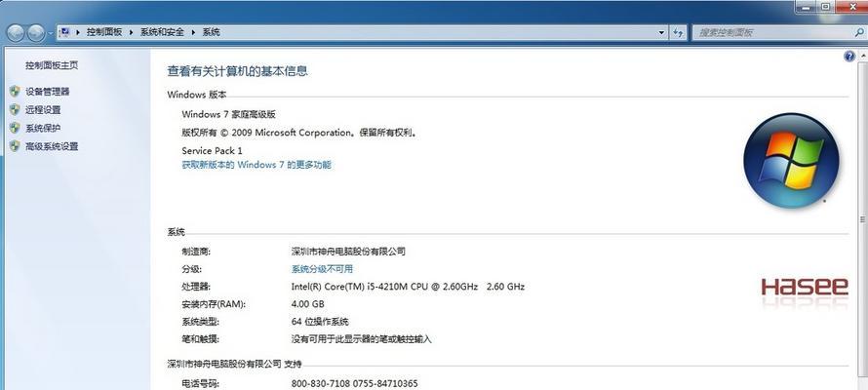Open the recent pages dropdown beside navigation arrows
This screenshot has width=868, height=390.
[51, 33]
